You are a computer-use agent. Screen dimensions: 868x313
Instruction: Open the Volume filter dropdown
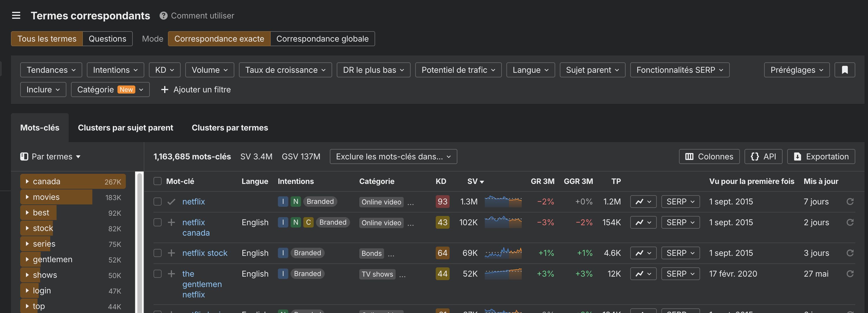point(209,70)
